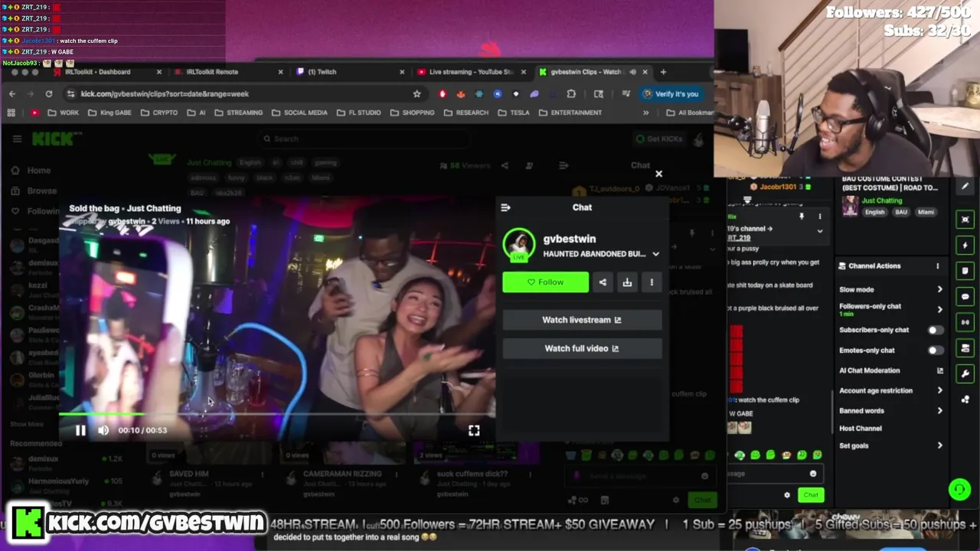980x551 pixels.
Task: Close the clip popup with X
Action: click(x=658, y=174)
